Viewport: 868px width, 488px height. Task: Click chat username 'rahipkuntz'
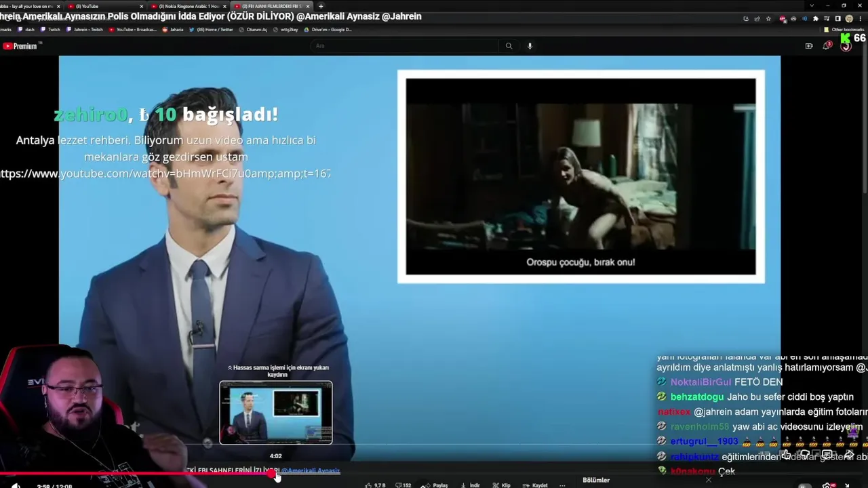[694, 457]
